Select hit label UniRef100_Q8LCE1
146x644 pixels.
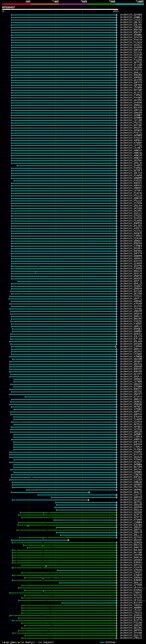pos(131,22)
